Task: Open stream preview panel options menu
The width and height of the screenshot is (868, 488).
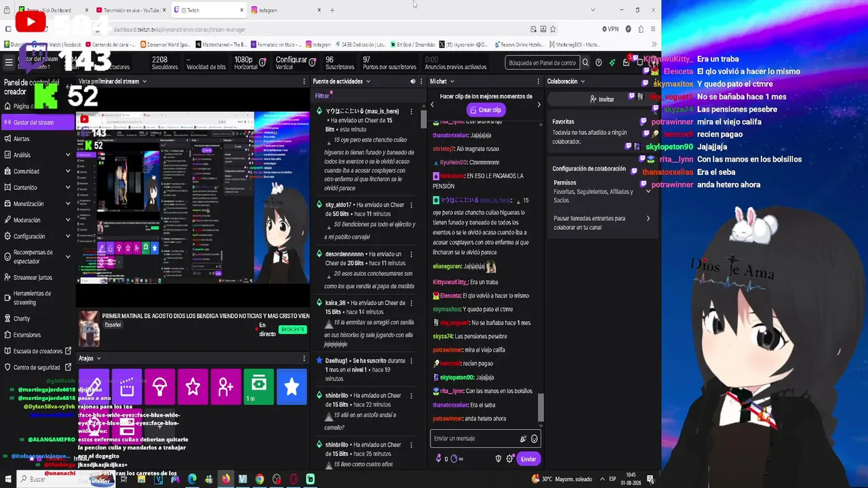Action: coord(304,81)
